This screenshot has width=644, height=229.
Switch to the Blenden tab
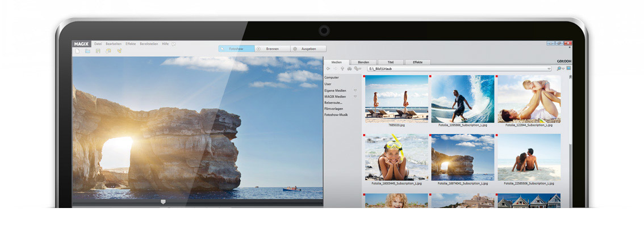point(363,62)
